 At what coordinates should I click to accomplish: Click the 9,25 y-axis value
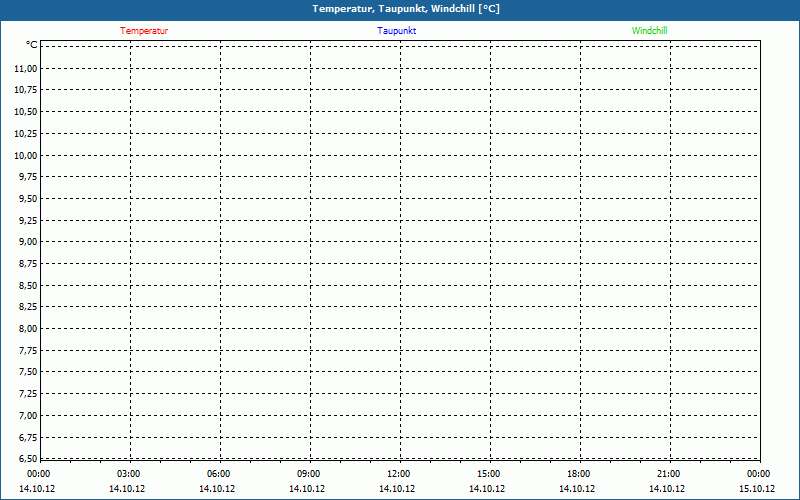28,220
